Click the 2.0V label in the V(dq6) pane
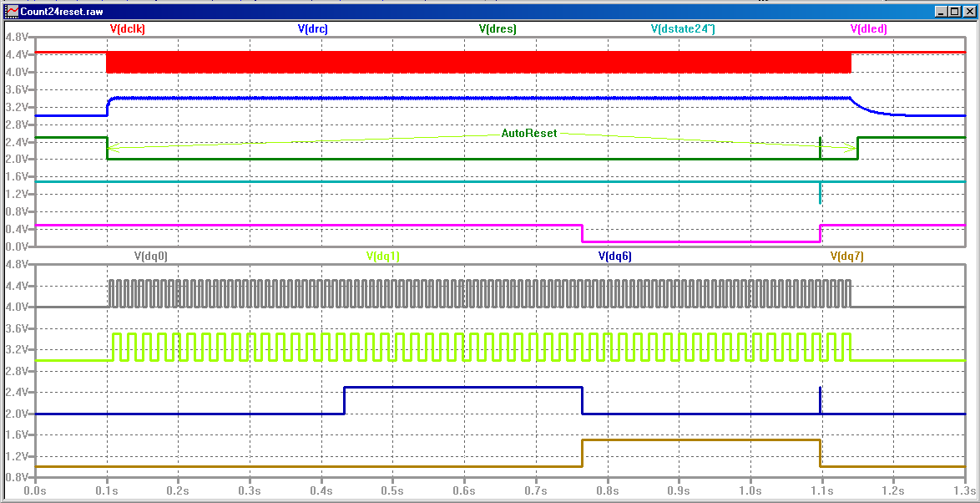 tap(15, 414)
